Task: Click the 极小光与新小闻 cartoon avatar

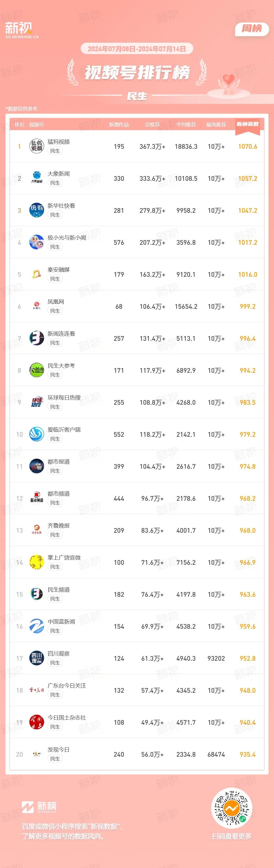Action: point(36,242)
